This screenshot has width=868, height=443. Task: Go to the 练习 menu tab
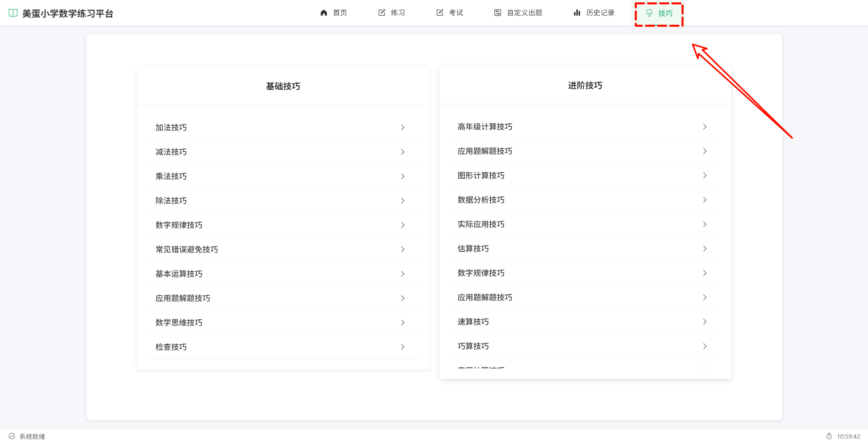tap(397, 13)
